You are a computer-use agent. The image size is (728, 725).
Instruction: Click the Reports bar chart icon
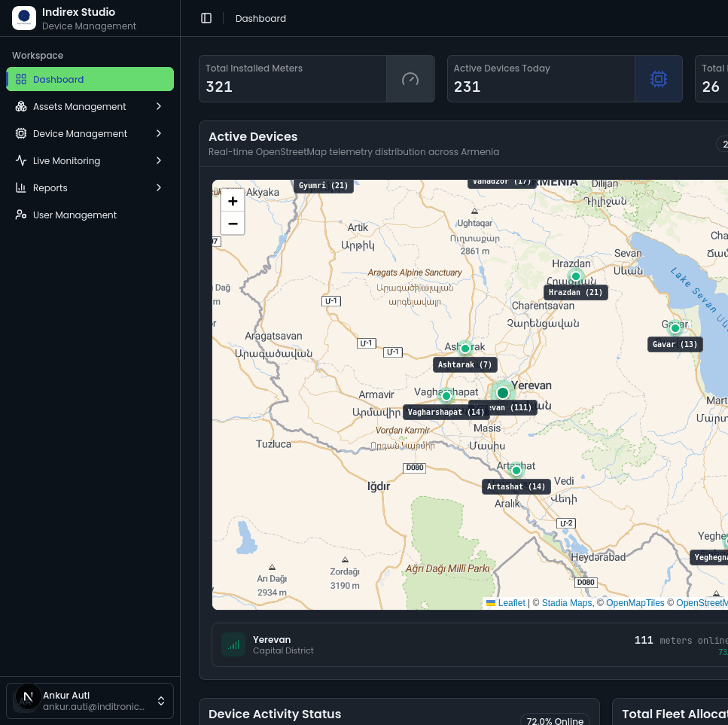tap(21, 187)
